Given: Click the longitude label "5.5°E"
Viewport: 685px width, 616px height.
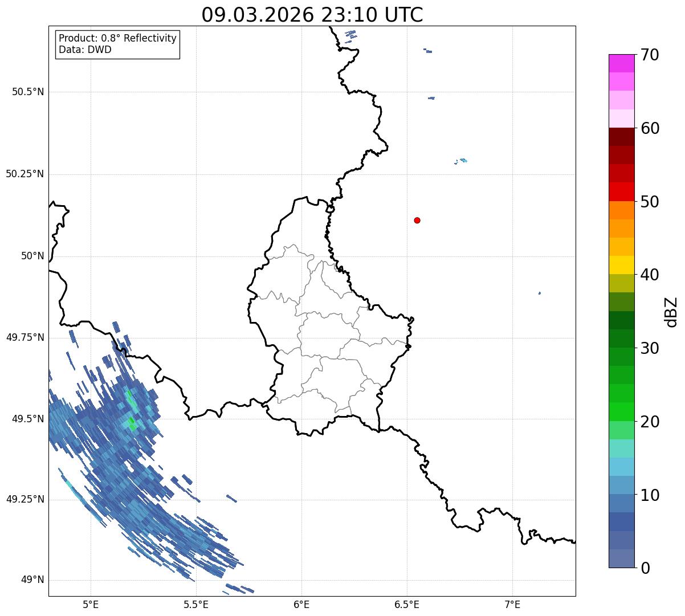Looking at the screenshot, I should [x=196, y=604].
